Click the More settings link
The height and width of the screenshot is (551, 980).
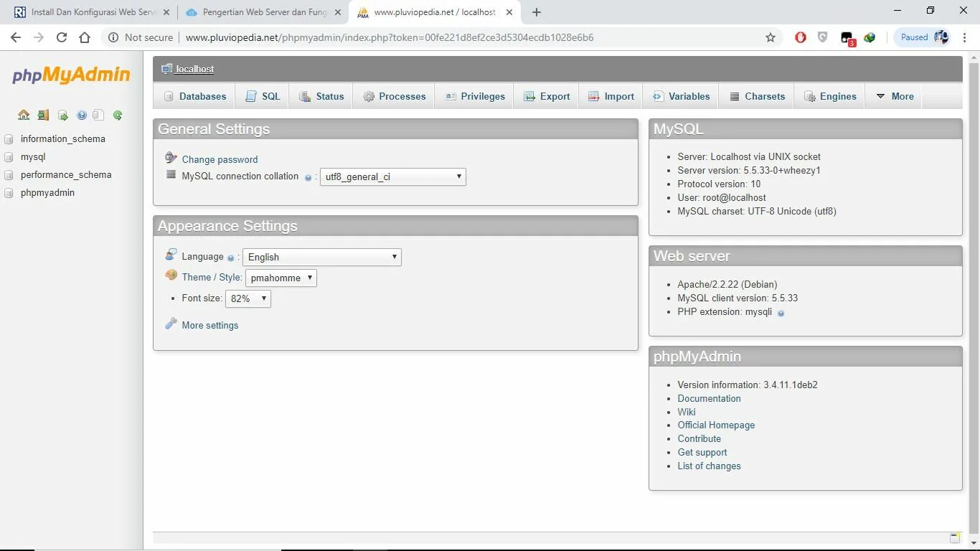(210, 325)
